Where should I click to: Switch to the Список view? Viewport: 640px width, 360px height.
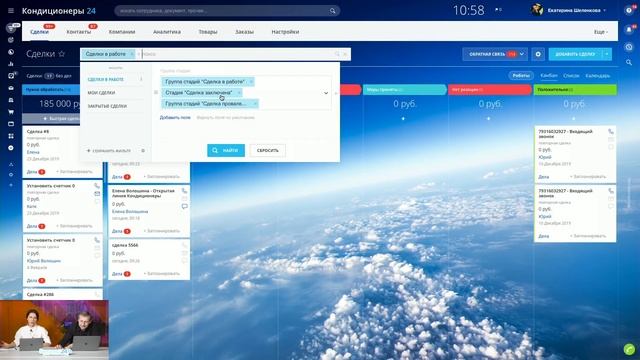(571, 76)
